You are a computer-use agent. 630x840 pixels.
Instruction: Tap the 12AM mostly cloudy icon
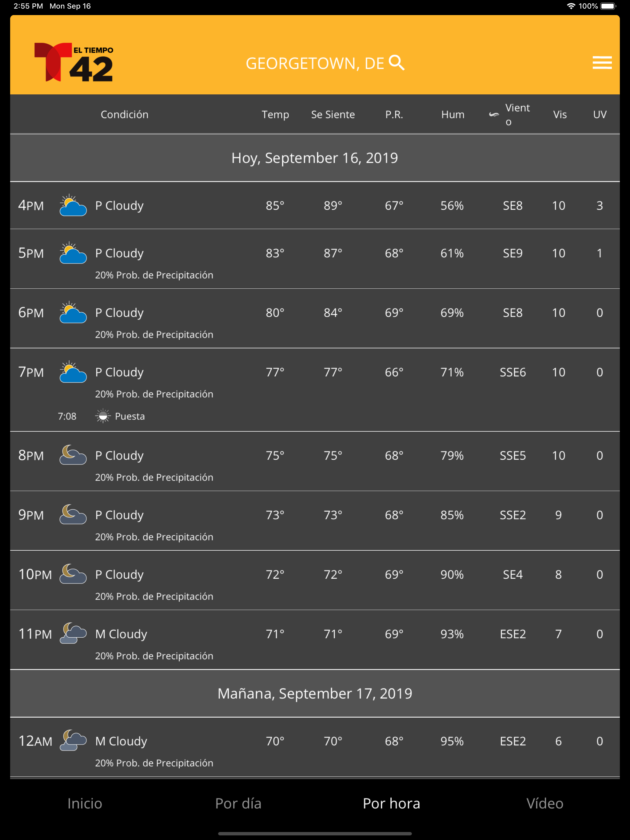73,740
